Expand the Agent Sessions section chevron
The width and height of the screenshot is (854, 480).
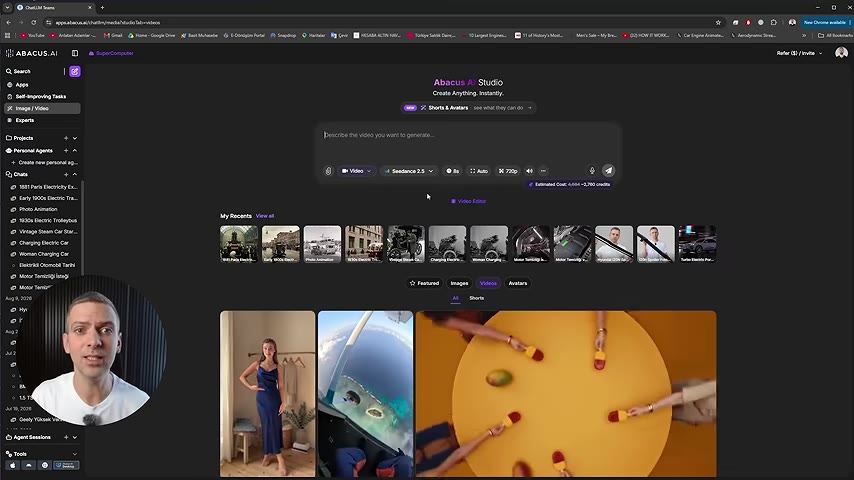[75, 437]
